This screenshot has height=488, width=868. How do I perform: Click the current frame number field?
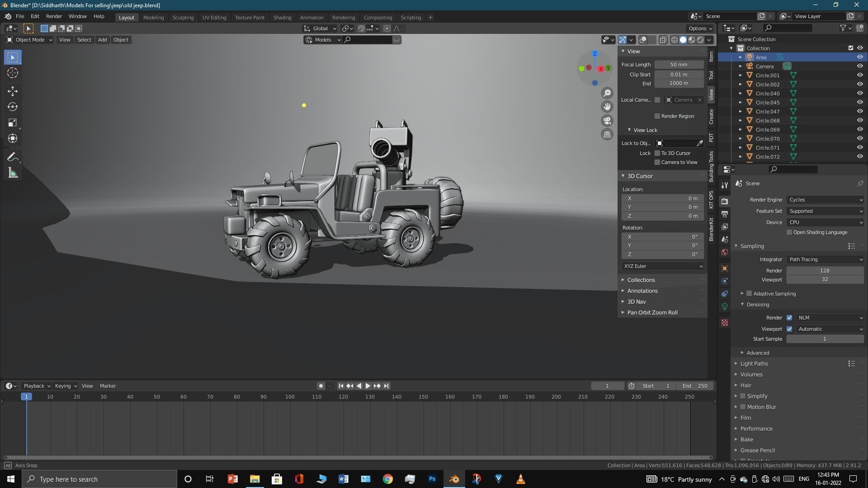[x=607, y=386]
